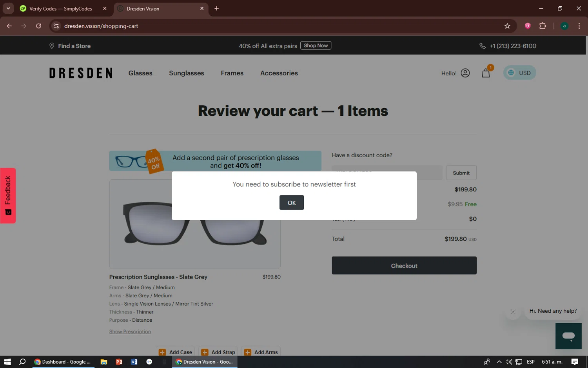Viewport: 588px width, 368px height.
Task: Go back in browser history
Action: [x=9, y=26]
